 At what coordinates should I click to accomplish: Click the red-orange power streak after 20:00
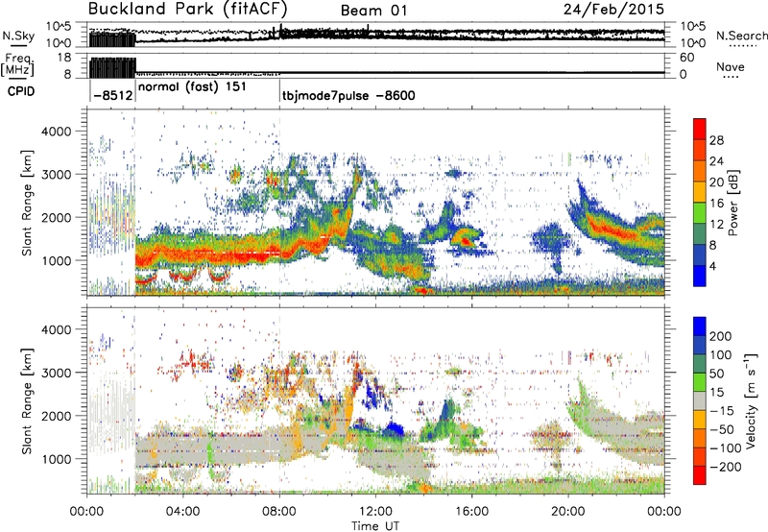612,230
